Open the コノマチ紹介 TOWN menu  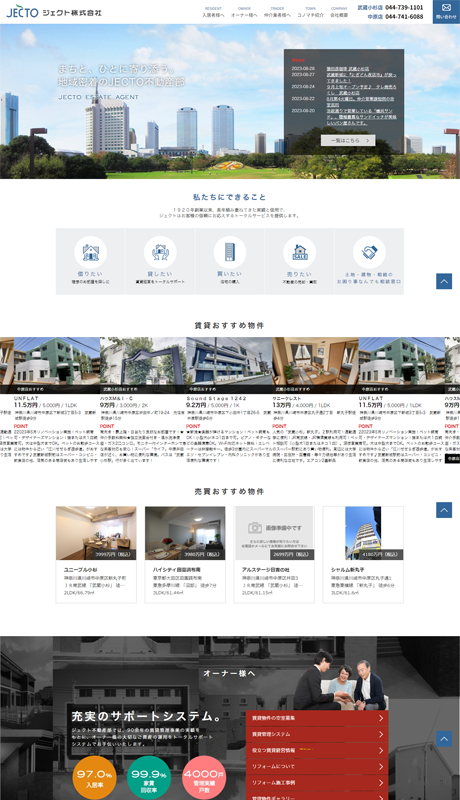click(x=311, y=12)
